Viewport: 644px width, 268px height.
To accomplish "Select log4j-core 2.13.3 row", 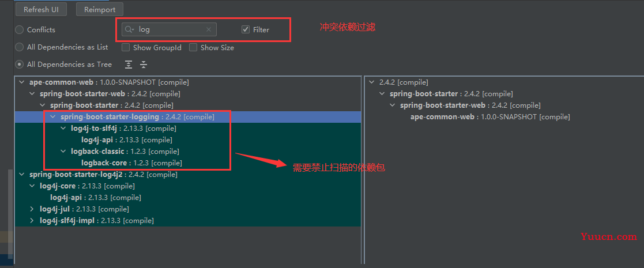I will tap(188, 186).
